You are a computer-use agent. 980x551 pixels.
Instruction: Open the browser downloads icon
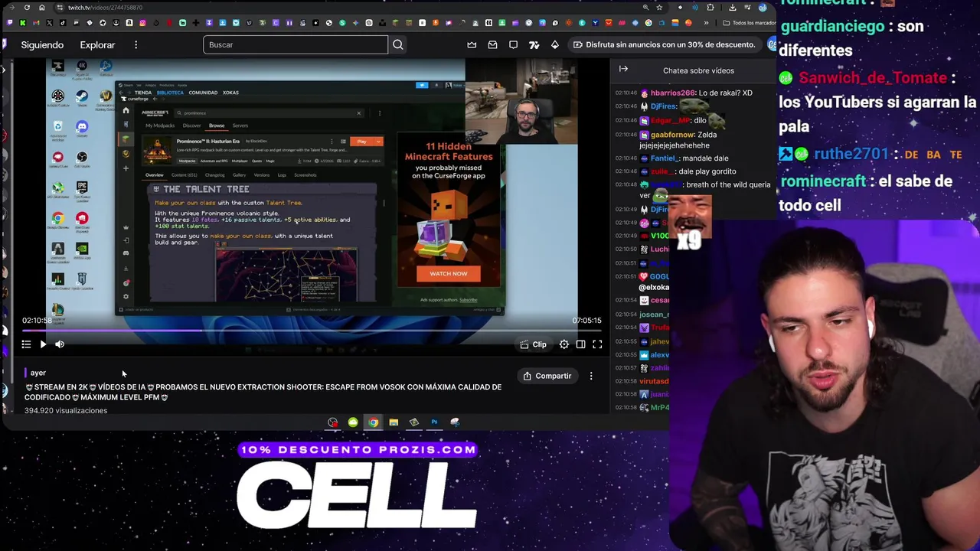733,8
